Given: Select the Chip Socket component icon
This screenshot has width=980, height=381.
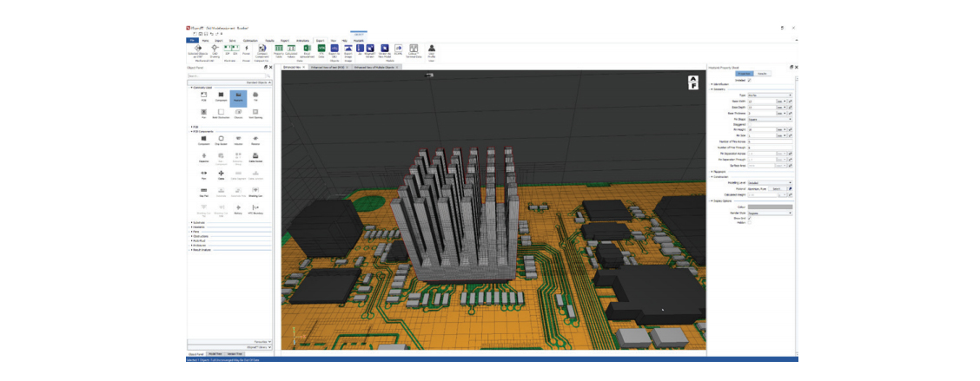Looking at the screenshot, I should point(221,139).
